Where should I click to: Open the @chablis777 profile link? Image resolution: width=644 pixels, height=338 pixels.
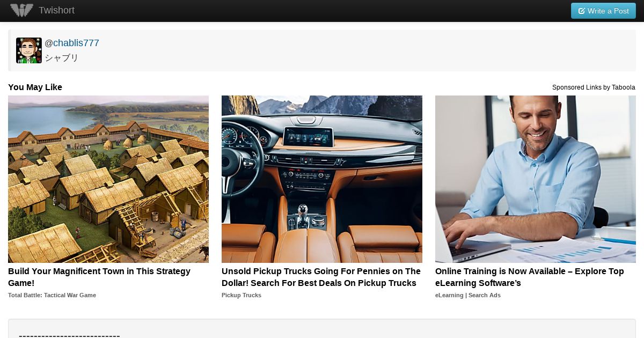point(72,43)
